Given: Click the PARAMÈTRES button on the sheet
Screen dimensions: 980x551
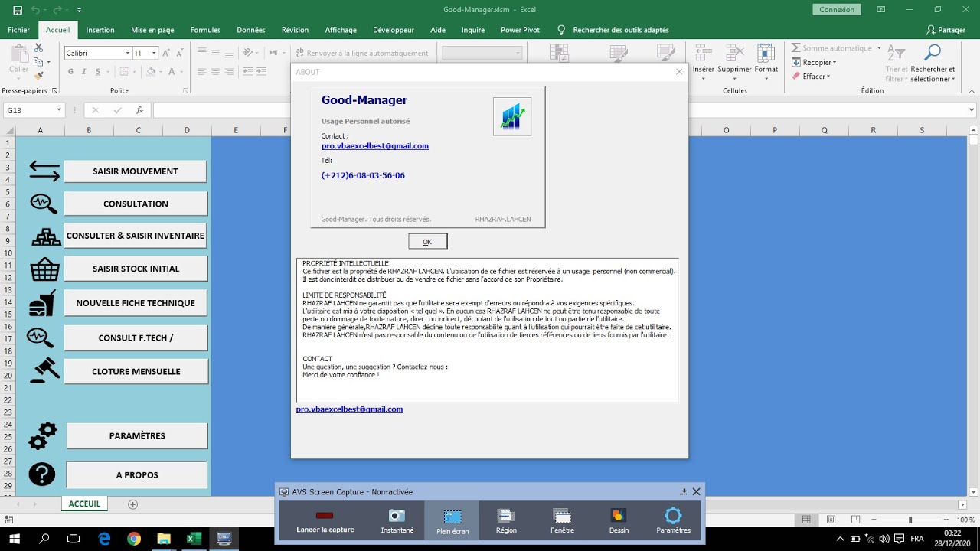Looking at the screenshot, I should (x=137, y=435).
